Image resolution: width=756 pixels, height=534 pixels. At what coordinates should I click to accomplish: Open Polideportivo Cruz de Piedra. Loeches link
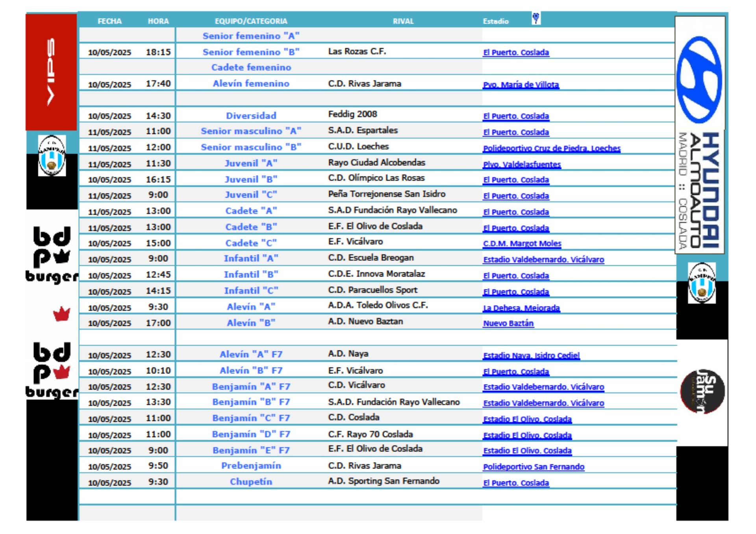pyautogui.click(x=552, y=148)
